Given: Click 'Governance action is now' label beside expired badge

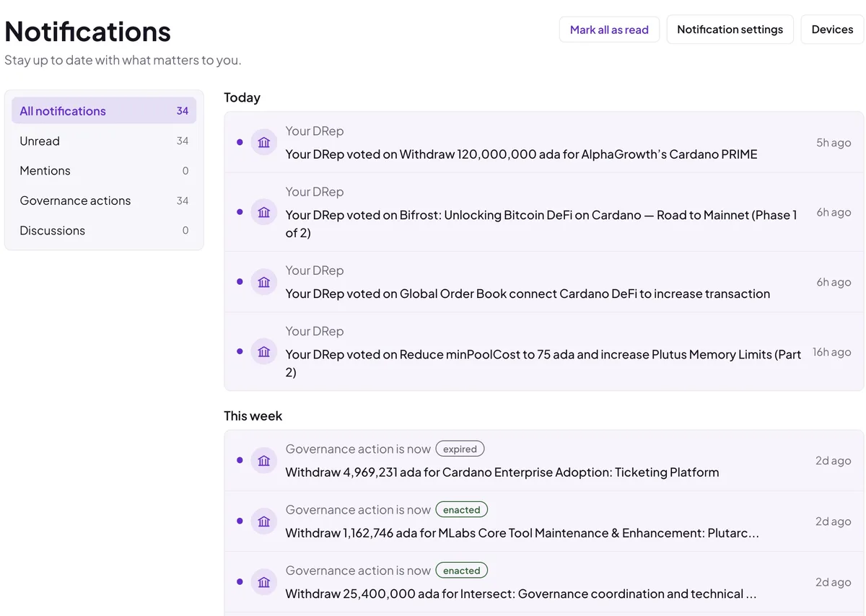Looking at the screenshot, I should 358,449.
